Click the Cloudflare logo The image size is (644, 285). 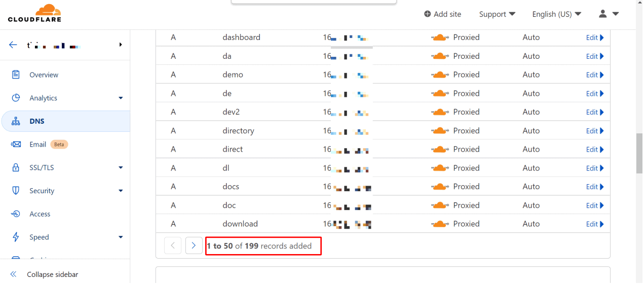pyautogui.click(x=34, y=13)
